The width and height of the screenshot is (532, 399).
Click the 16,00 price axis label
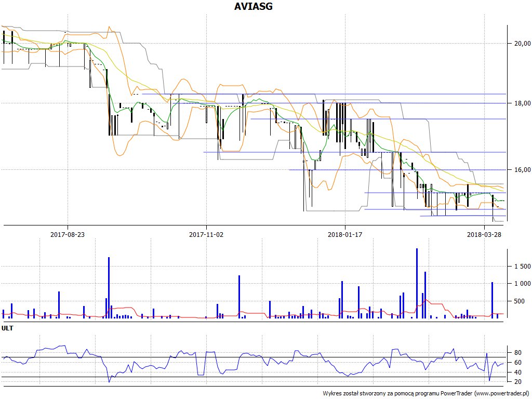click(523, 170)
